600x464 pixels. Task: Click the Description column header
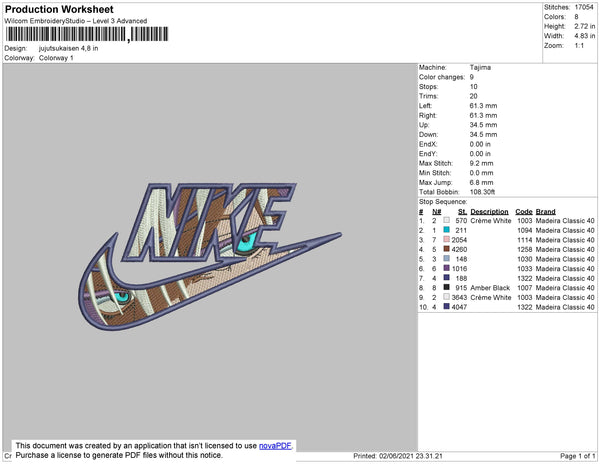[489, 212]
